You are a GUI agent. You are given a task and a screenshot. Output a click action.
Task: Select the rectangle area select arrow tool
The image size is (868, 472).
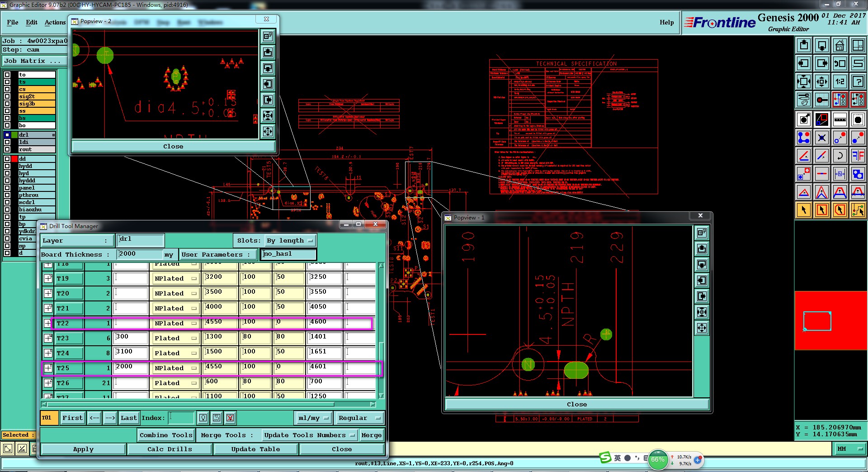click(x=821, y=210)
